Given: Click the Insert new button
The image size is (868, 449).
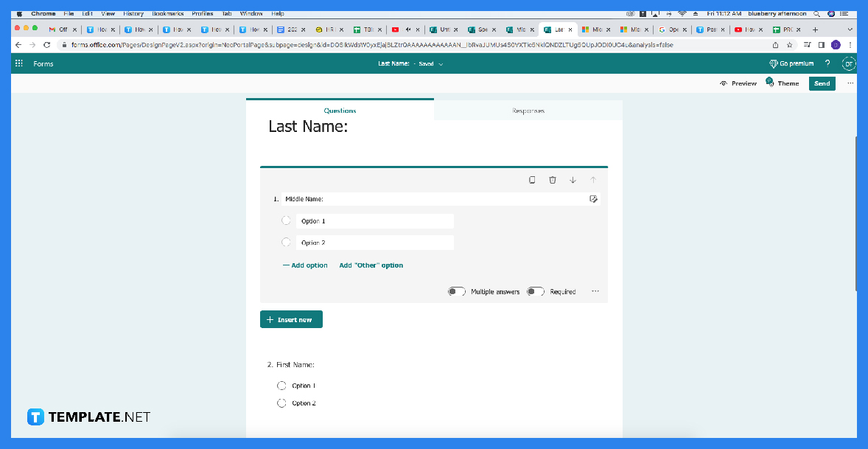Looking at the screenshot, I should 291,319.
